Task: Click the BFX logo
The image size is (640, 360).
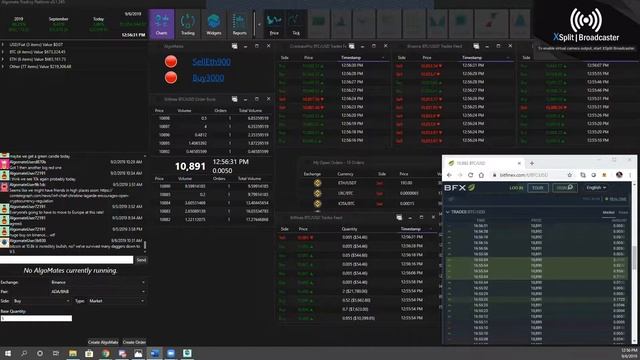Action: pyautogui.click(x=459, y=188)
